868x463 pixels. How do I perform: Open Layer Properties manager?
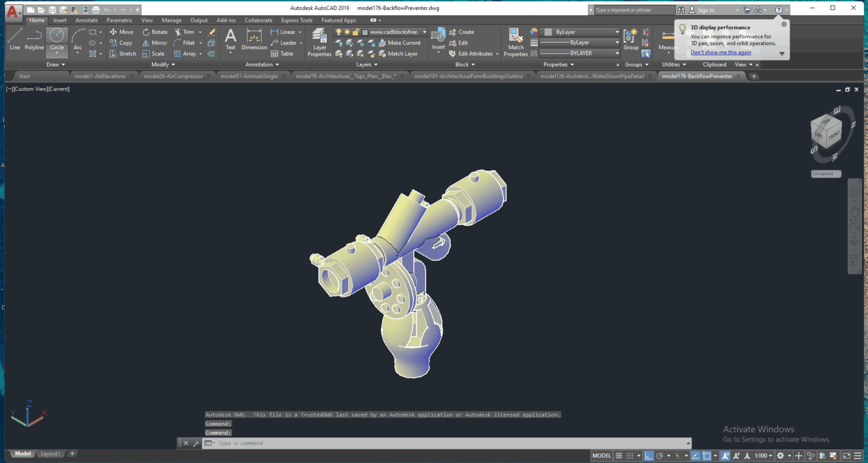[x=319, y=41]
